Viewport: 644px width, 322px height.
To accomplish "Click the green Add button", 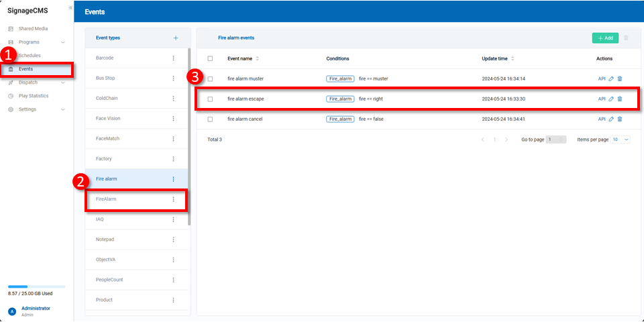I will point(605,38).
